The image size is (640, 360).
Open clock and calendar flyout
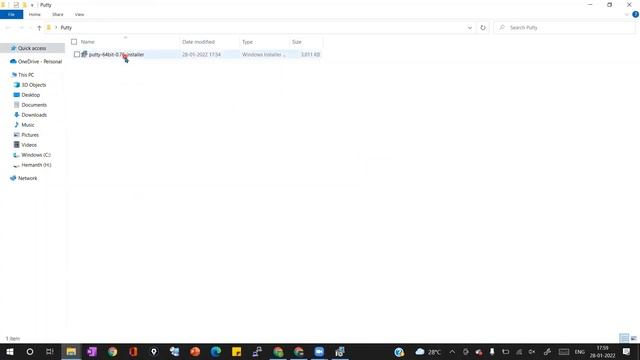pos(602,351)
